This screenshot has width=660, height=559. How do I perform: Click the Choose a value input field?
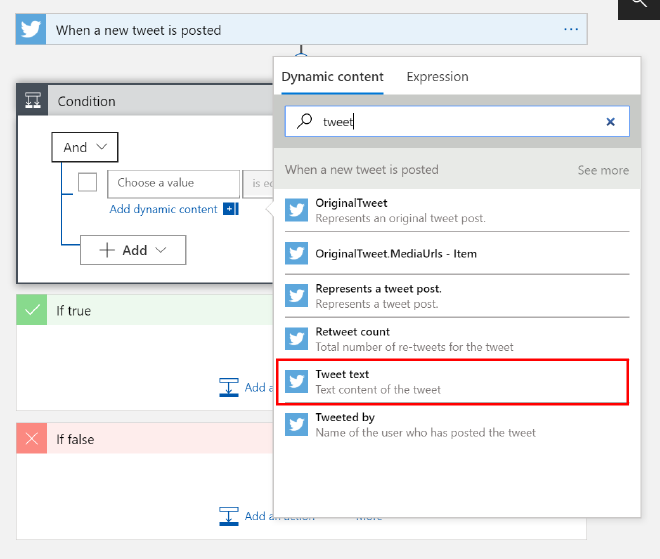(x=173, y=183)
